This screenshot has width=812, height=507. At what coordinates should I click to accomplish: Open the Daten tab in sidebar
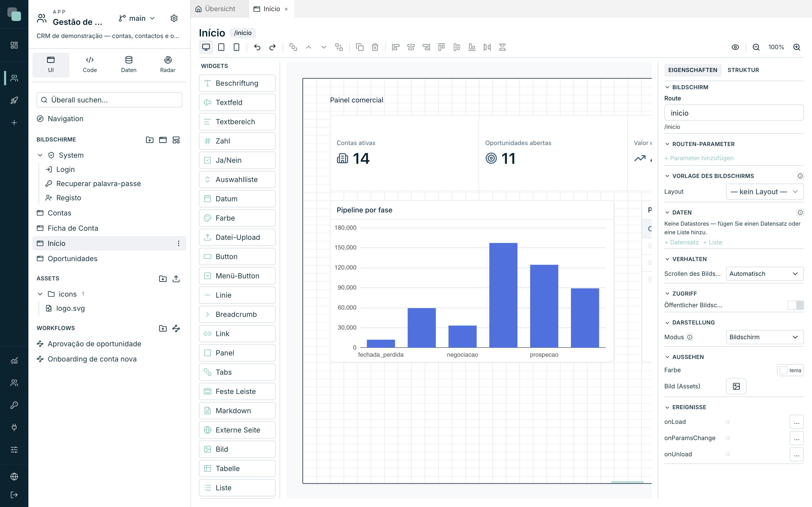click(129, 65)
